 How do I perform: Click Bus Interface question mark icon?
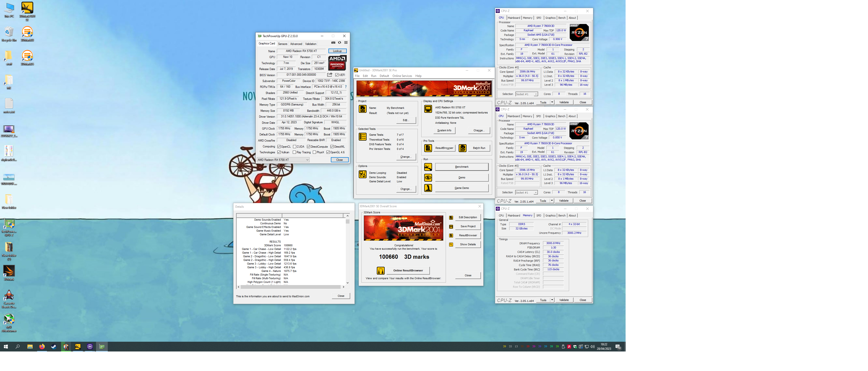(x=346, y=87)
